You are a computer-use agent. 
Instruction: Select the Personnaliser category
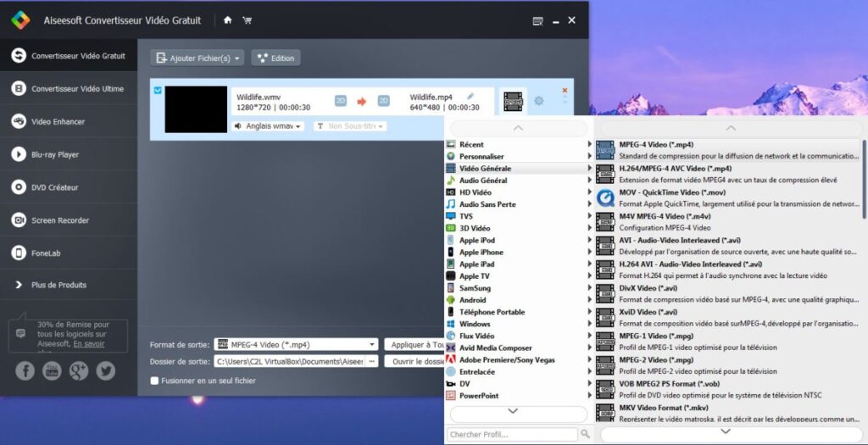coord(519,156)
